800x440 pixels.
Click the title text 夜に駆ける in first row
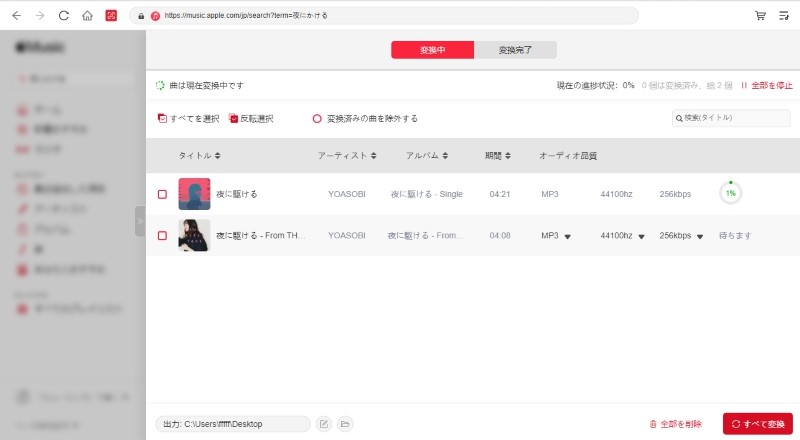pyautogui.click(x=237, y=194)
